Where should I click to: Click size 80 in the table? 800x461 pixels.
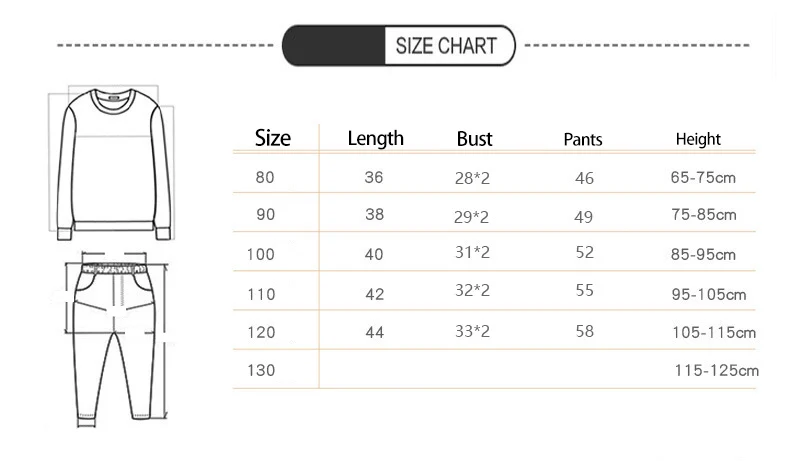[x=264, y=178]
